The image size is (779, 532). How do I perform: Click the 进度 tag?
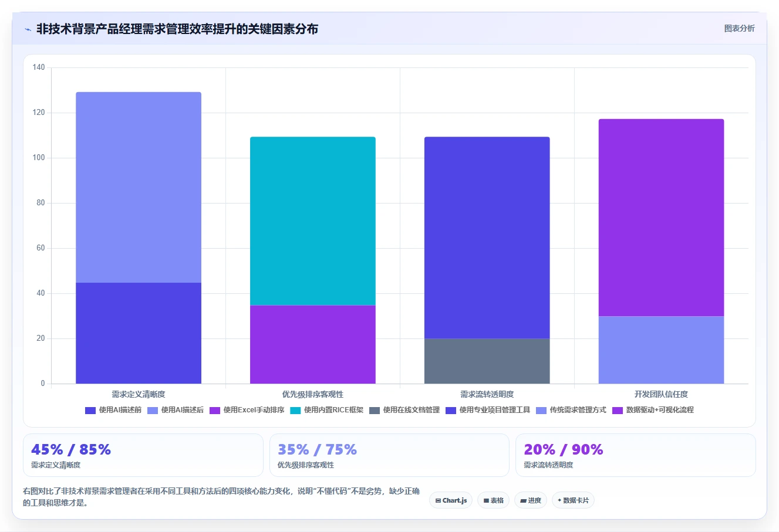[531, 500]
